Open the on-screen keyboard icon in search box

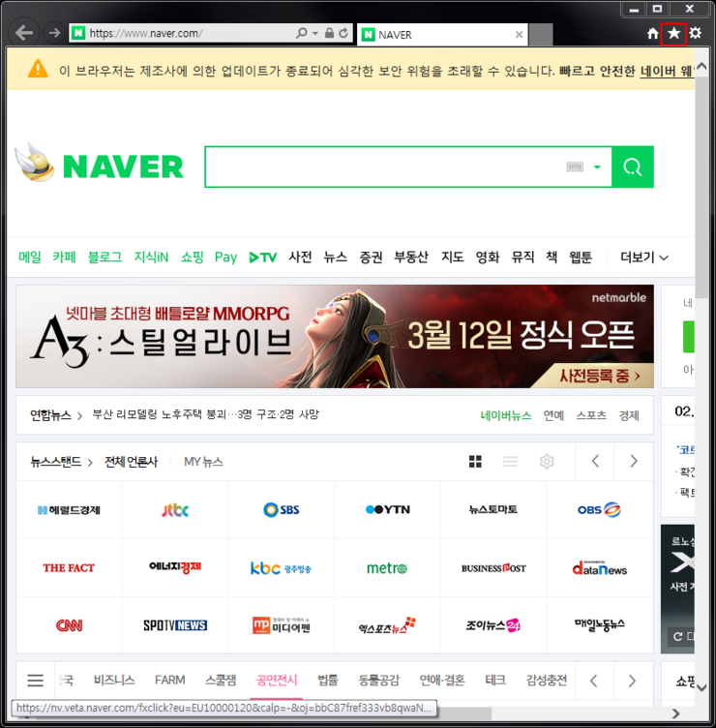[575, 167]
